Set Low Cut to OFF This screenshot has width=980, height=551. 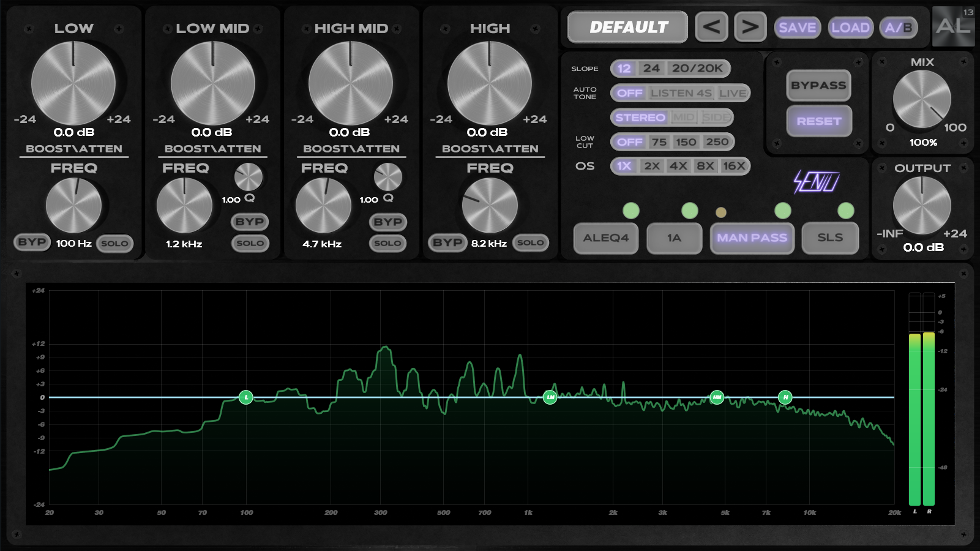coord(629,142)
